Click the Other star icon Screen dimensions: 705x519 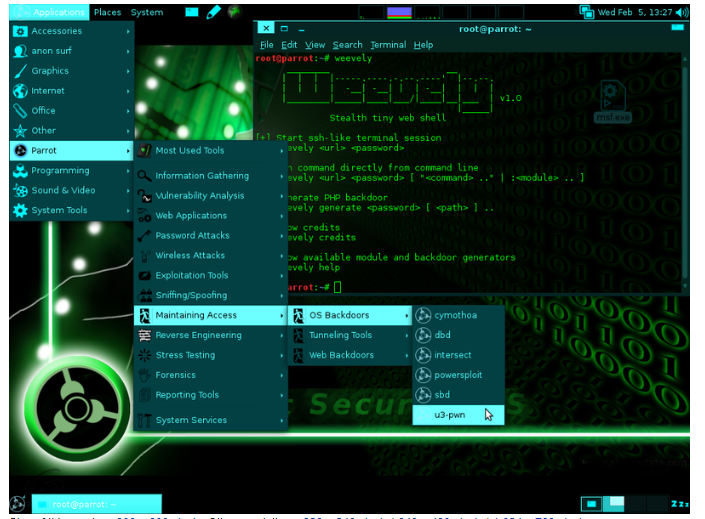coord(20,131)
